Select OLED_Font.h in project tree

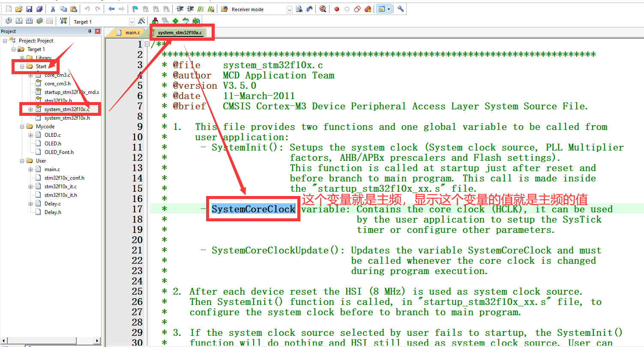(59, 152)
